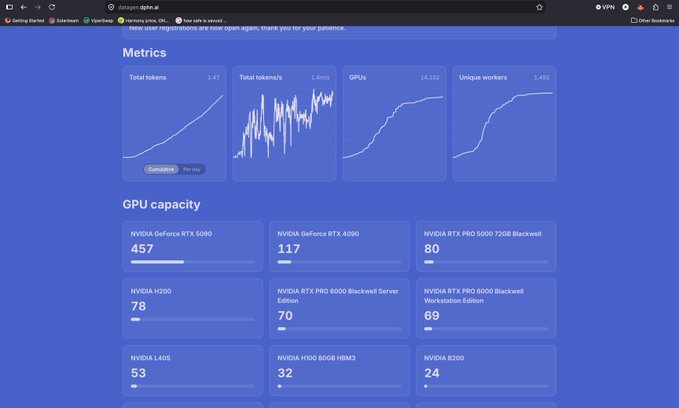Open the ViperSwap bookmark
This screenshot has height=408, width=679.
coord(98,20)
